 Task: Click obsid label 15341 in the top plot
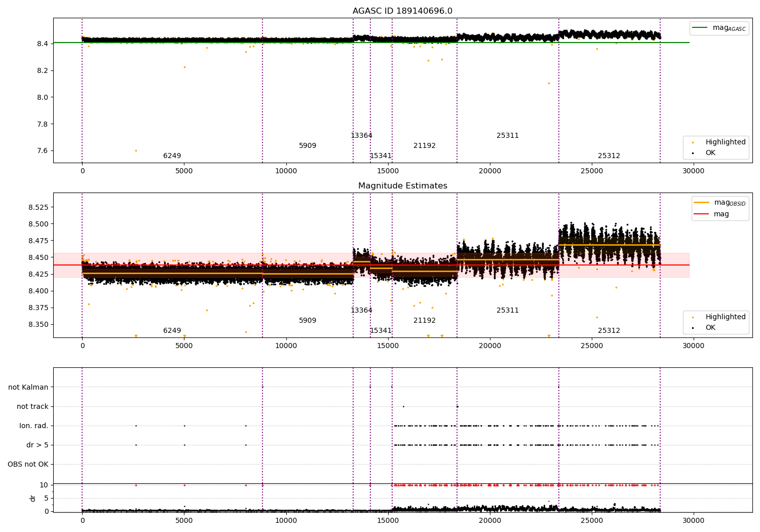381,156
